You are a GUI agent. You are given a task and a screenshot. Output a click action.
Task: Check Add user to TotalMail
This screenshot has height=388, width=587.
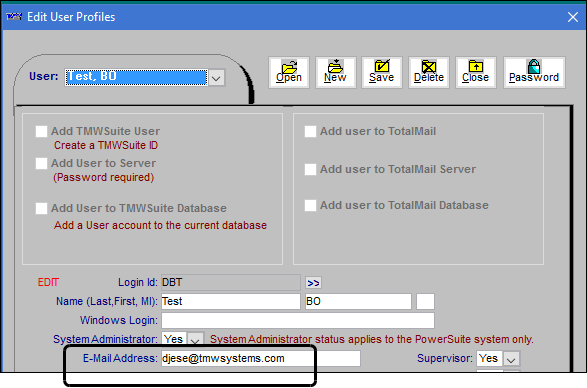(x=310, y=131)
